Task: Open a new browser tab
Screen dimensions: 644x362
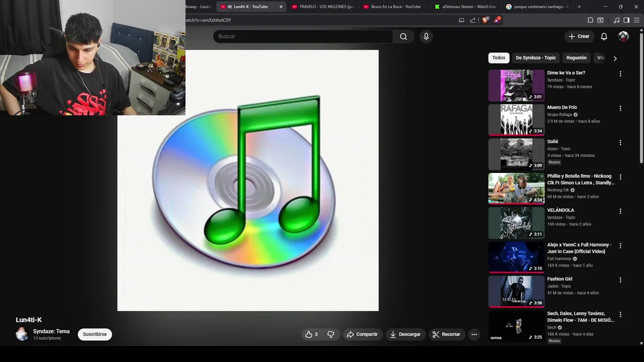Action: click(579, 7)
